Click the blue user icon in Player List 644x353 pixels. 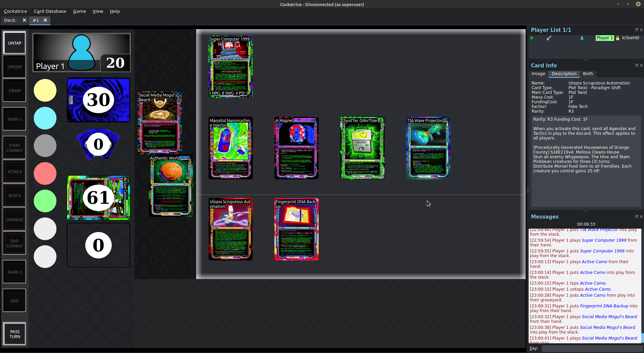pyautogui.click(x=582, y=38)
